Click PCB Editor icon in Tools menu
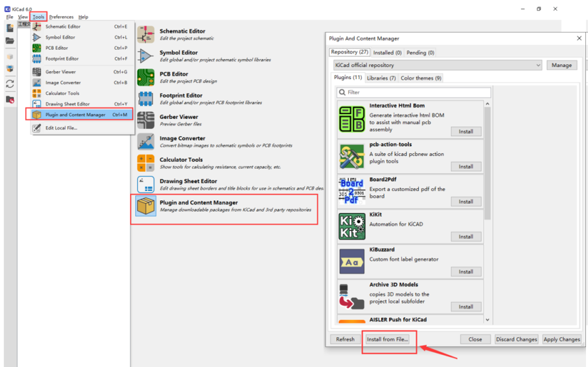Viewport: 588px width, 367px height. 36,48
